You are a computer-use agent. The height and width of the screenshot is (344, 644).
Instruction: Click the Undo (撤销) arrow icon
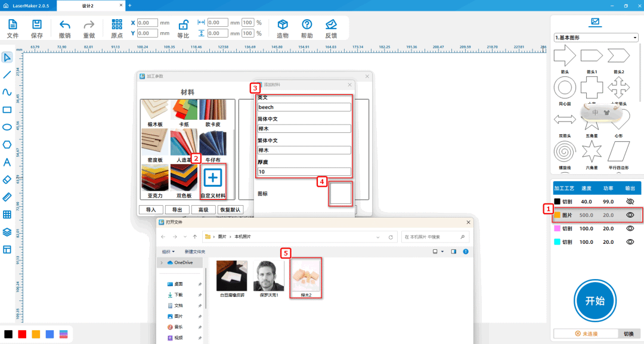point(65,25)
